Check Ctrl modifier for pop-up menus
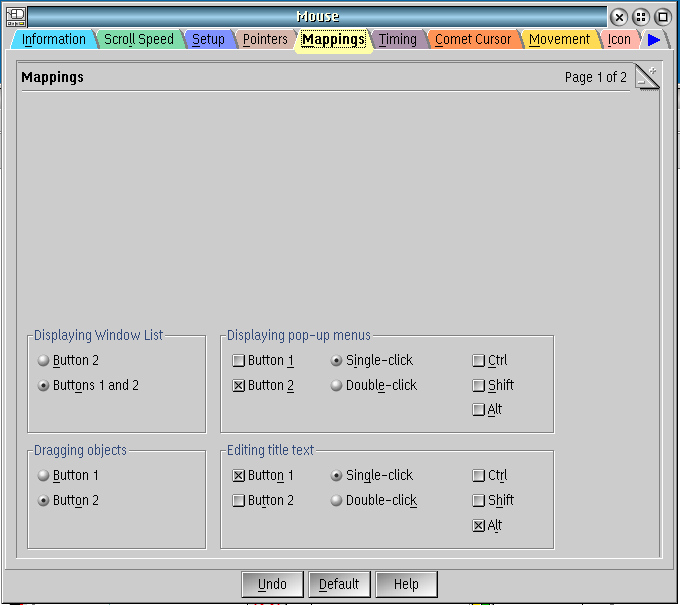680x605 pixels. (490, 360)
